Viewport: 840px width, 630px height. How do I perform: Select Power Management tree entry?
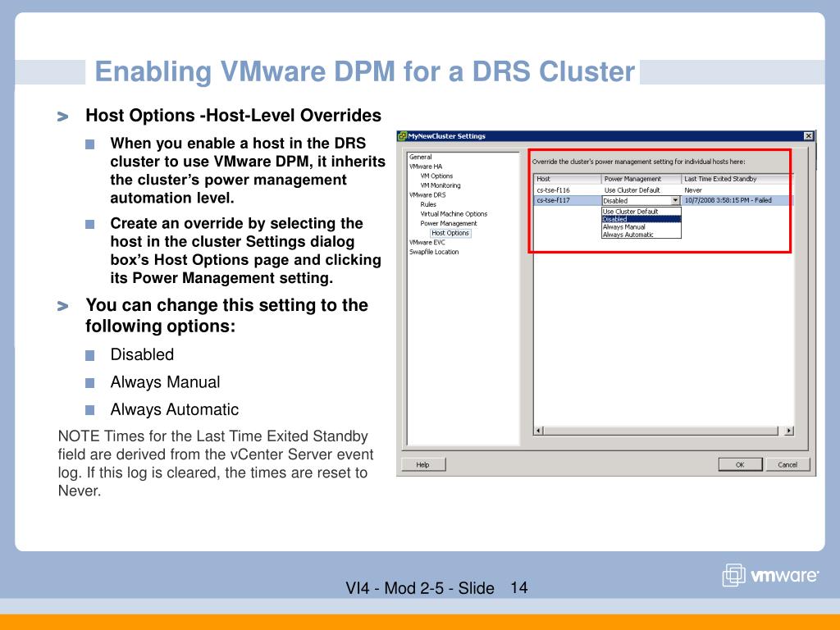pyautogui.click(x=449, y=223)
